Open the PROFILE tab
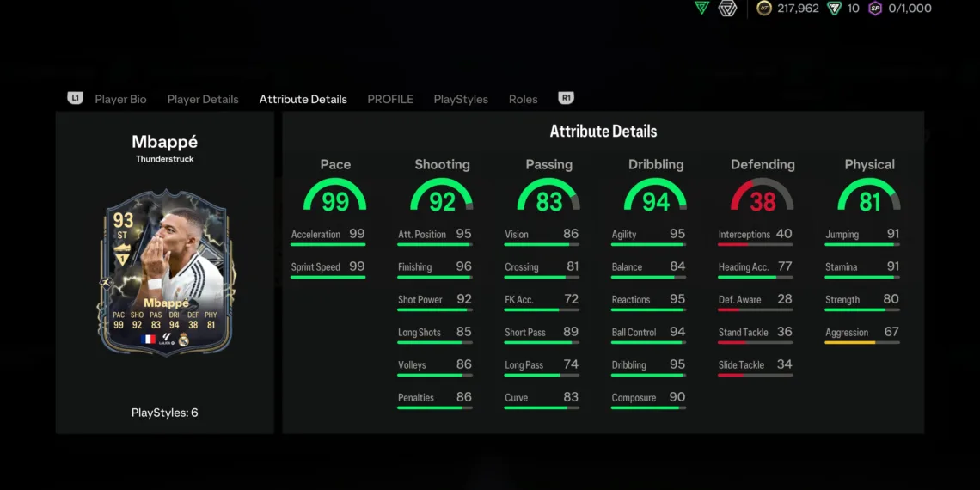Image resolution: width=980 pixels, height=490 pixels. pos(390,100)
